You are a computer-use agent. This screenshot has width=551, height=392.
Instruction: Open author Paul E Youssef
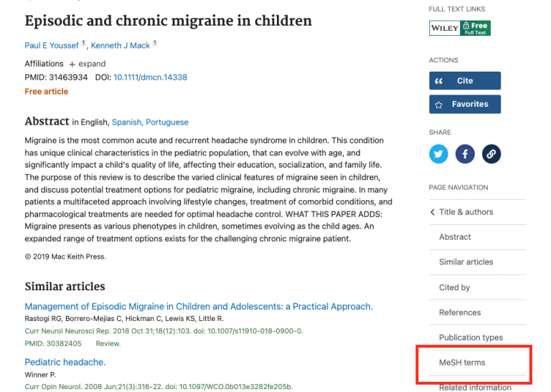click(x=52, y=46)
